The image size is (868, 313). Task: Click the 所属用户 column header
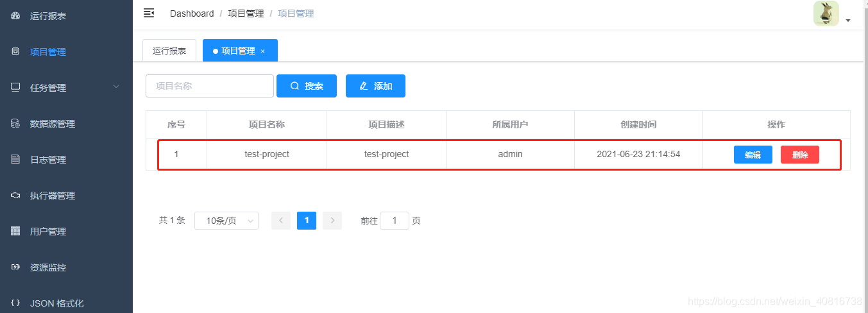point(510,124)
